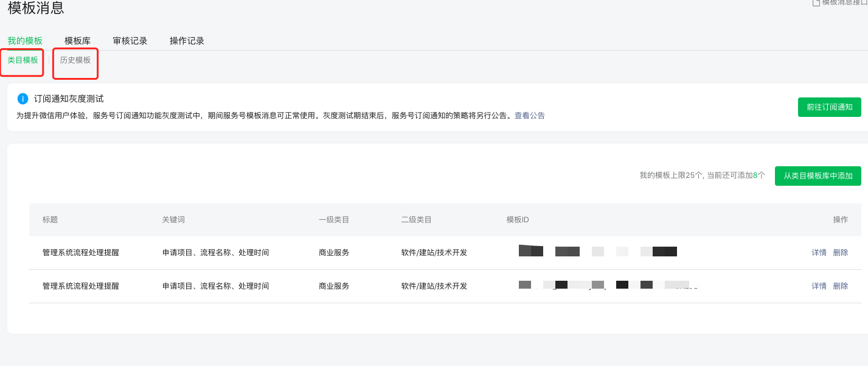Open 详情 for the first template row
This screenshot has height=366, width=868.
[x=819, y=252]
